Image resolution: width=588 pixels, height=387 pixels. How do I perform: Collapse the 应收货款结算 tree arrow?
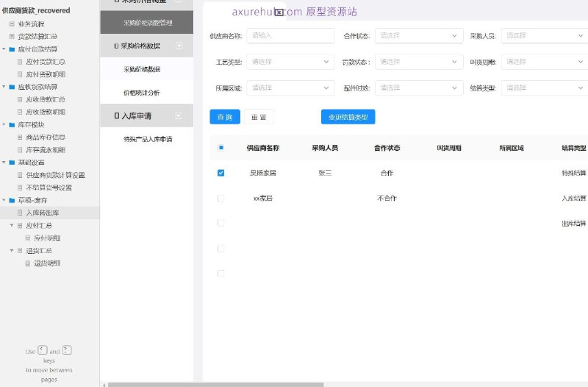[4, 87]
